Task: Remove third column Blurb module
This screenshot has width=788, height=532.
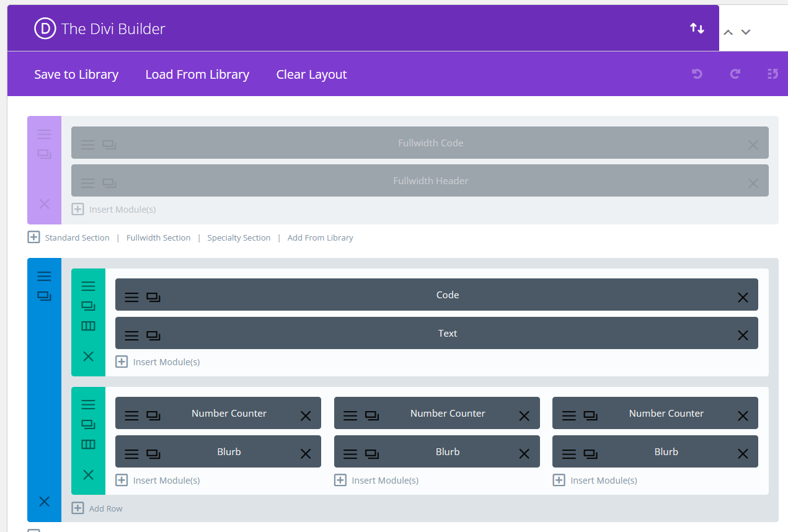Action: coord(743,454)
